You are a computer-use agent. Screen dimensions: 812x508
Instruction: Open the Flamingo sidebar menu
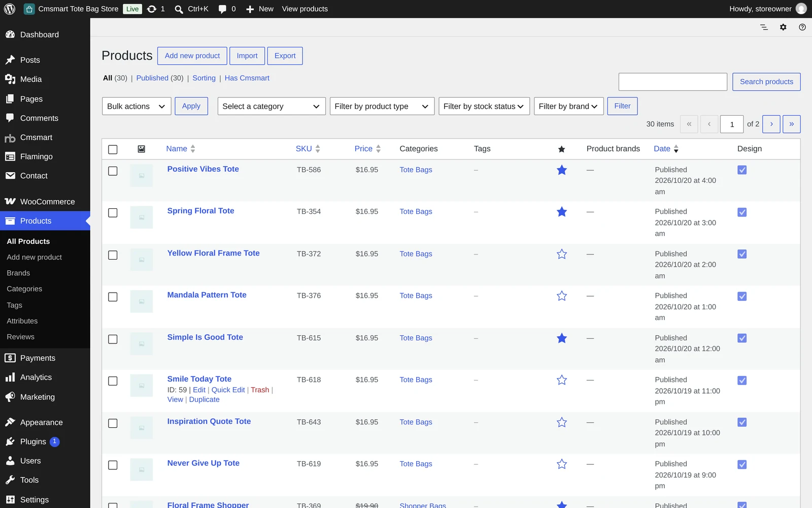pyautogui.click(x=45, y=156)
